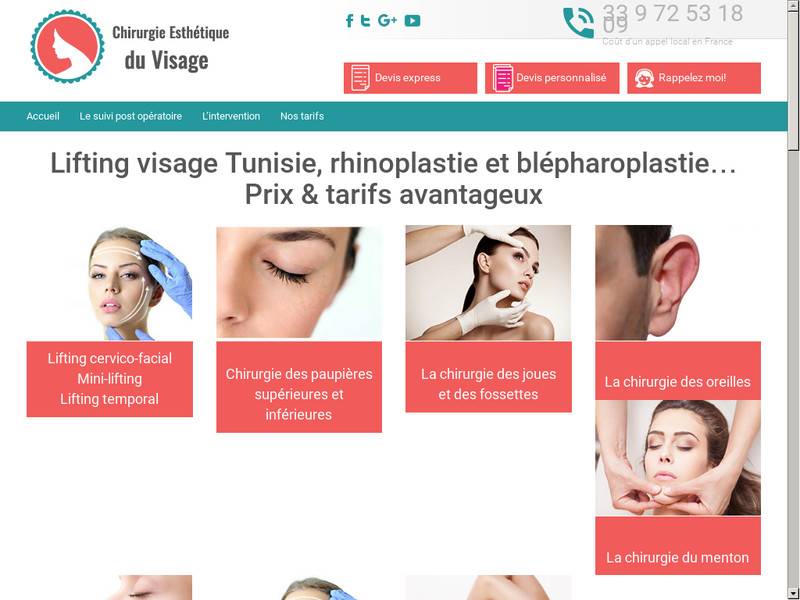Screen dimensions: 800x600
Task: Open the Lifting cervico-facial link
Action: [110, 358]
